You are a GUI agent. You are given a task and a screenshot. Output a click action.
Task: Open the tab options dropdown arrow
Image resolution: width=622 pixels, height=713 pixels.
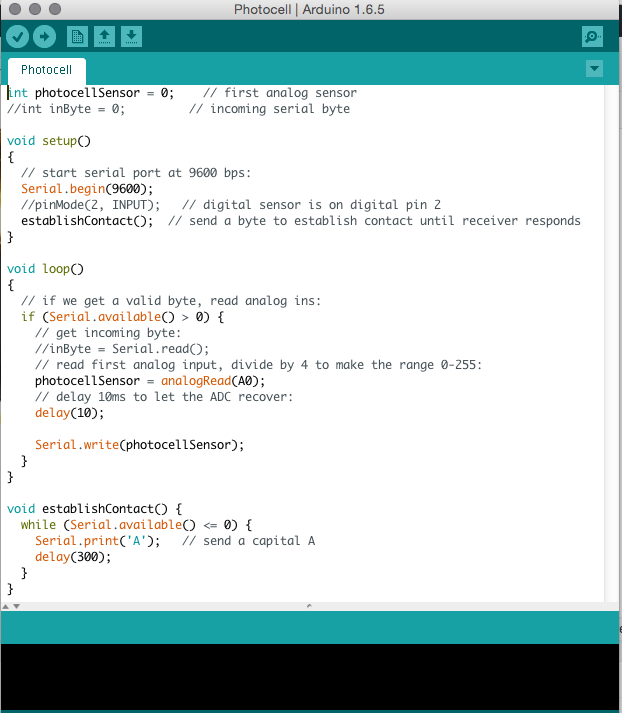594,69
